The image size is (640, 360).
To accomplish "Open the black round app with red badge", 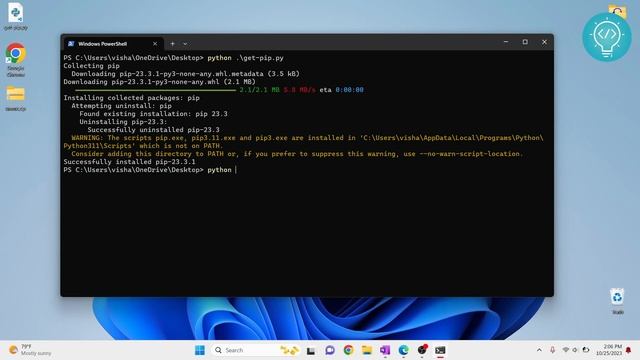I will tap(422, 350).
